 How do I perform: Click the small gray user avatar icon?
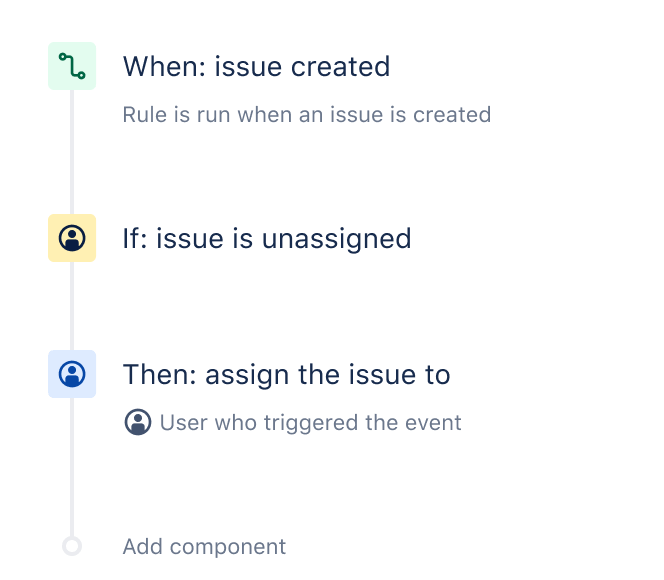138,422
